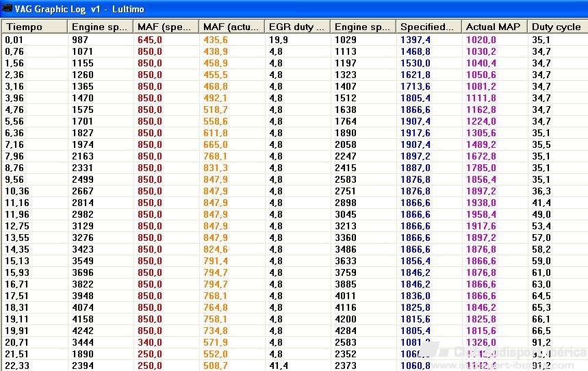Click duty cycle value 49,0
Image resolution: width=588 pixels, height=371 pixels.
tap(541, 214)
